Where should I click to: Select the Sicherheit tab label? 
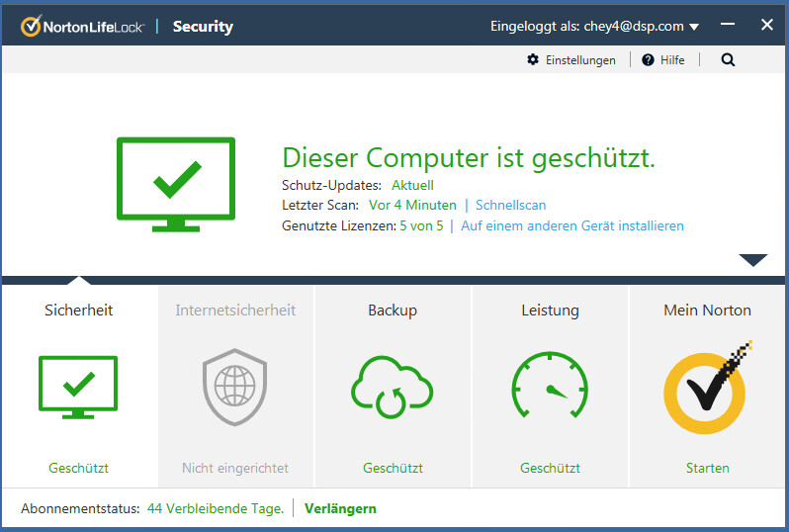click(x=79, y=310)
